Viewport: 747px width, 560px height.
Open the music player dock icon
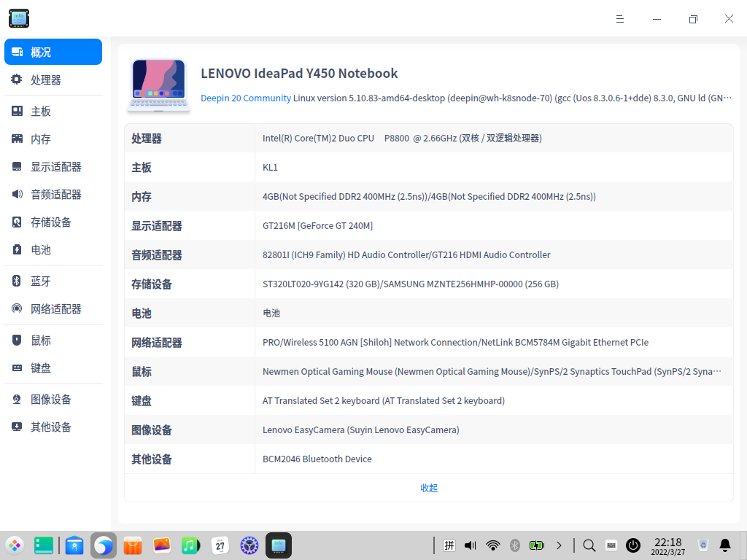point(190,545)
